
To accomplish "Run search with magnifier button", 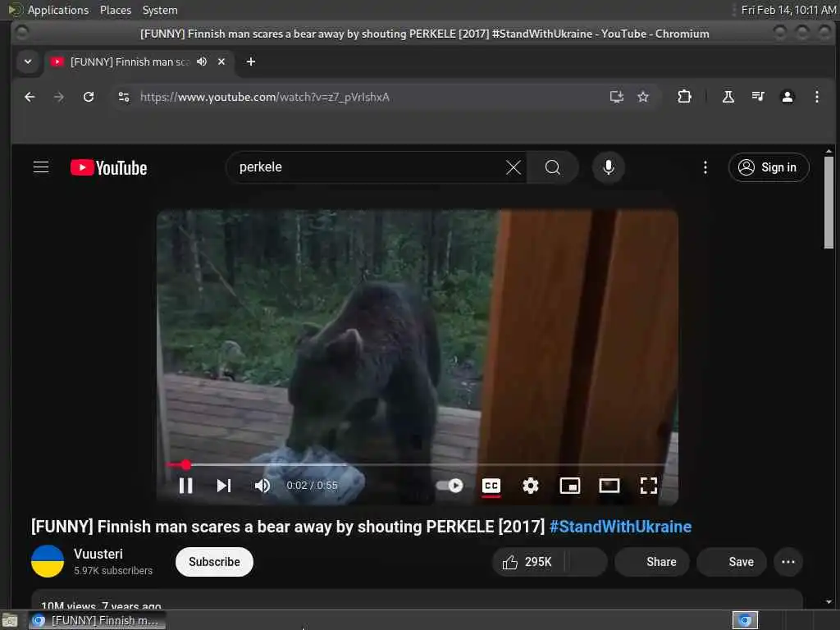I will 552,167.
